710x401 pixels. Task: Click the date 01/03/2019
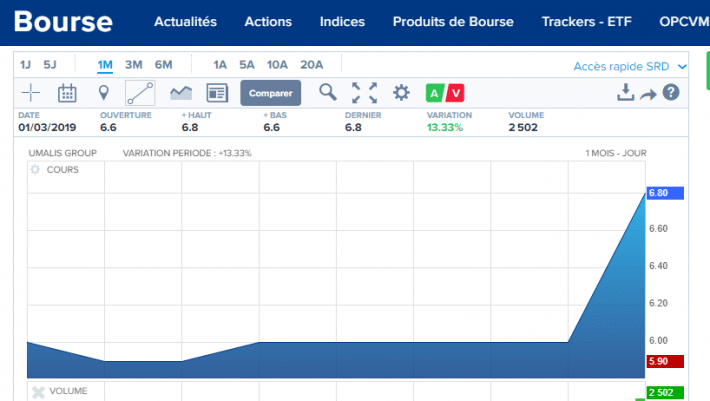47,128
